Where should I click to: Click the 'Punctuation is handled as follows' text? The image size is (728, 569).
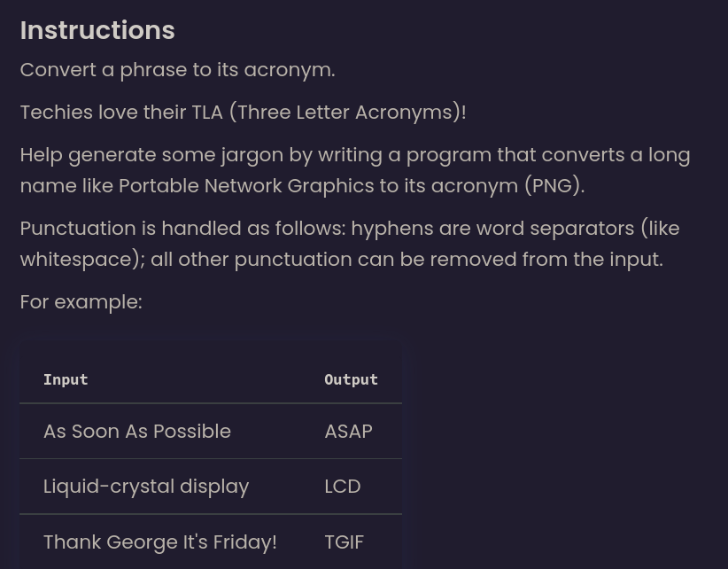coord(182,229)
